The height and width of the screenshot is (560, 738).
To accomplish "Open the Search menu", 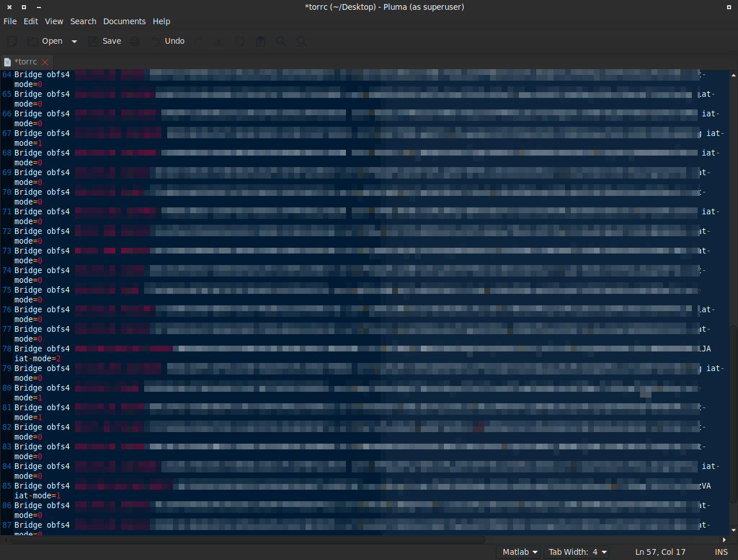I will pyautogui.click(x=83, y=21).
